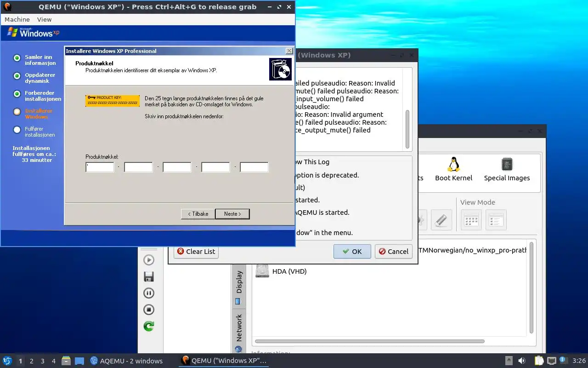Click the Clear List button
Viewport: 588px width, 368px height.
coord(196,251)
